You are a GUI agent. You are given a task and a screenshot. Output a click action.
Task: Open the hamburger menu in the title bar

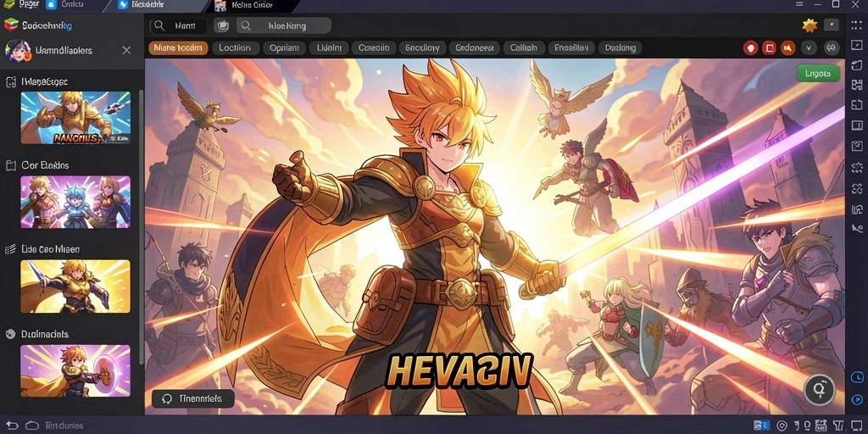coord(798,4)
